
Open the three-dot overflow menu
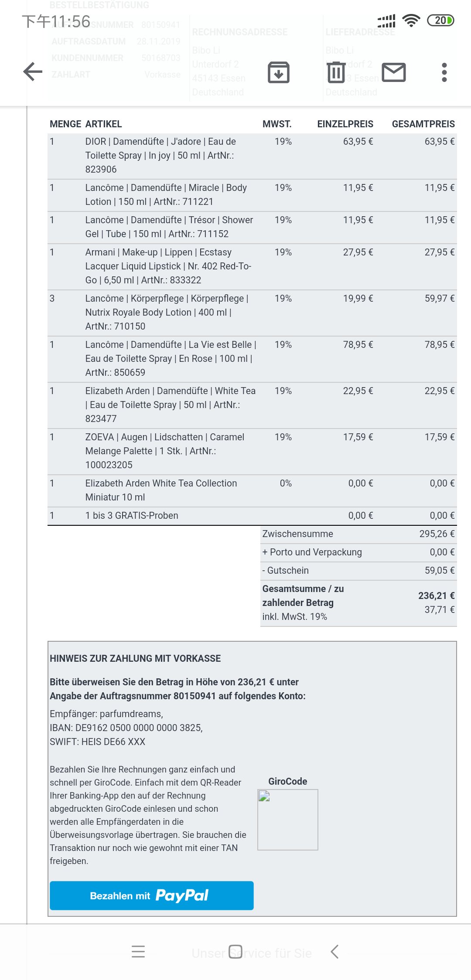pos(444,72)
